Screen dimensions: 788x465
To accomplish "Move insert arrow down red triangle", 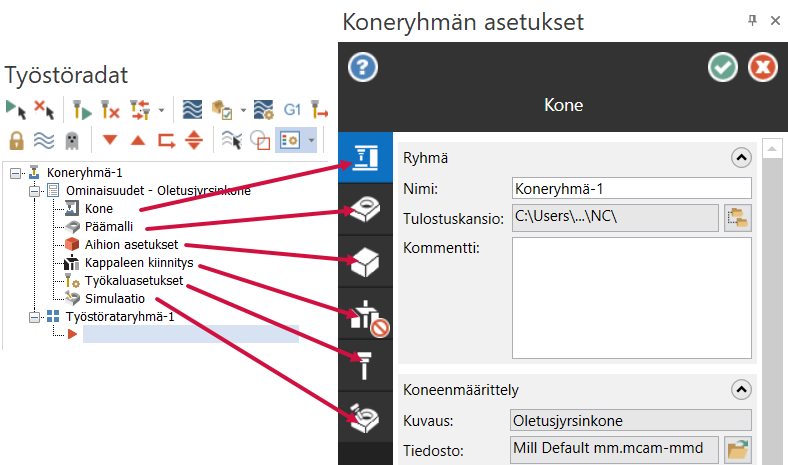I will coord(110,139).
